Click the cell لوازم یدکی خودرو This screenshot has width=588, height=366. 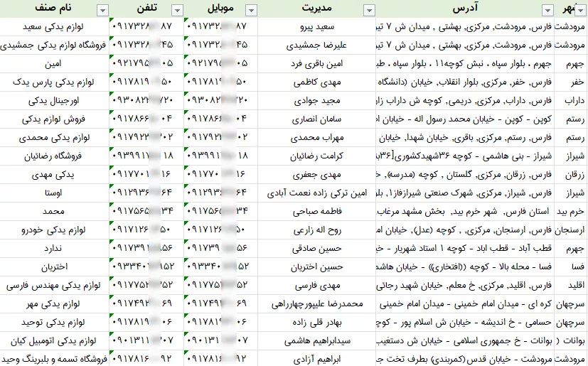(54, 230)
